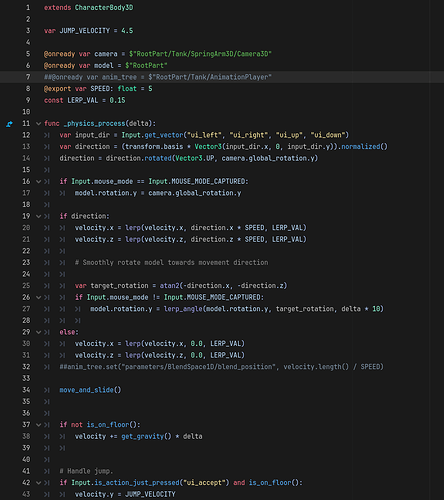Screen dimensions: 444x500
Task: Place cursor on the SPEED float export value
Action: 150,89
